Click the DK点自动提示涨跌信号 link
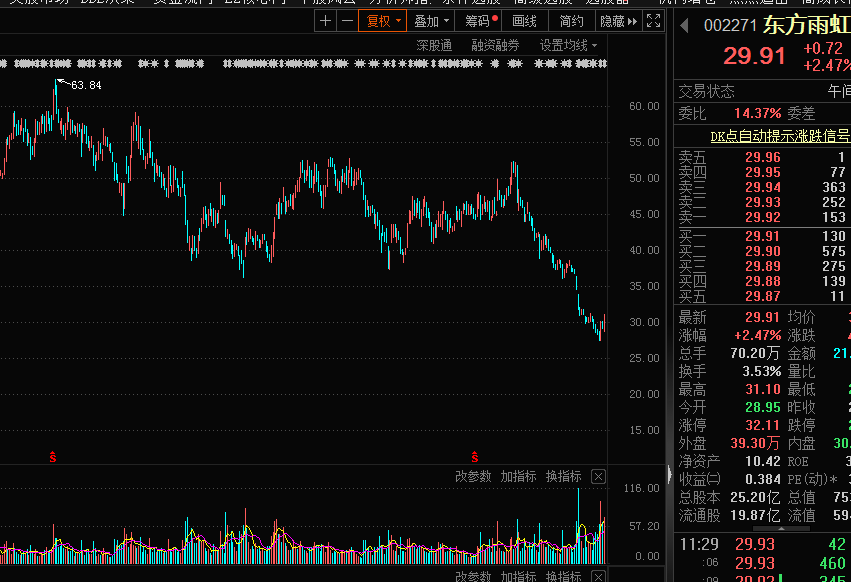 [779, 136]
